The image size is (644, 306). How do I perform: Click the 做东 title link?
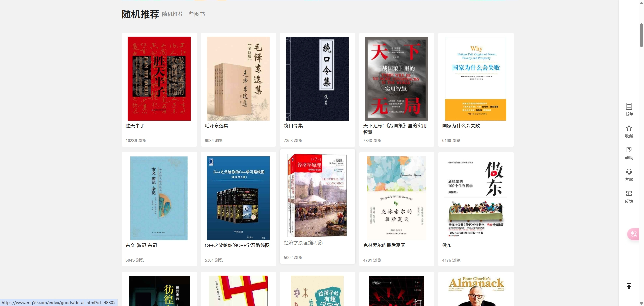point(447,245)
